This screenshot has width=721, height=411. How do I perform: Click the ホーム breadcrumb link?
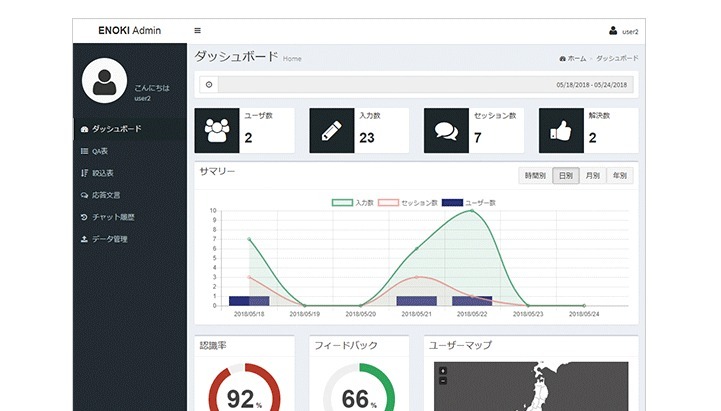pos(573,58)
